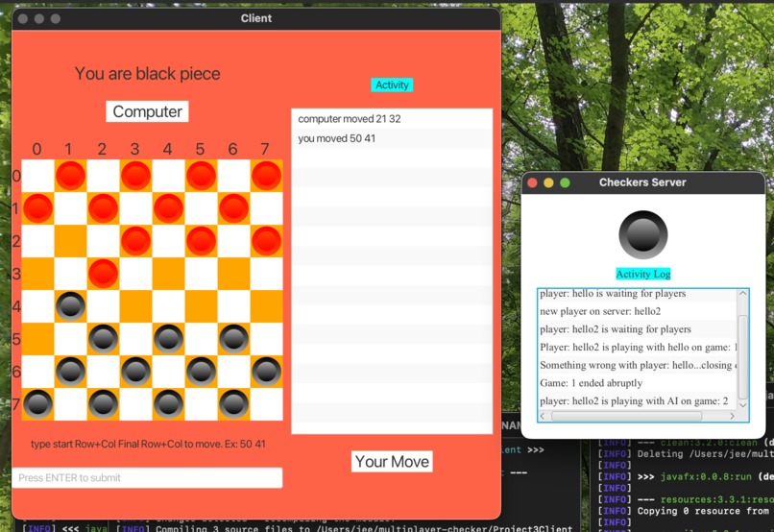Select the black piece at row 6 column 3

(135, 372)
